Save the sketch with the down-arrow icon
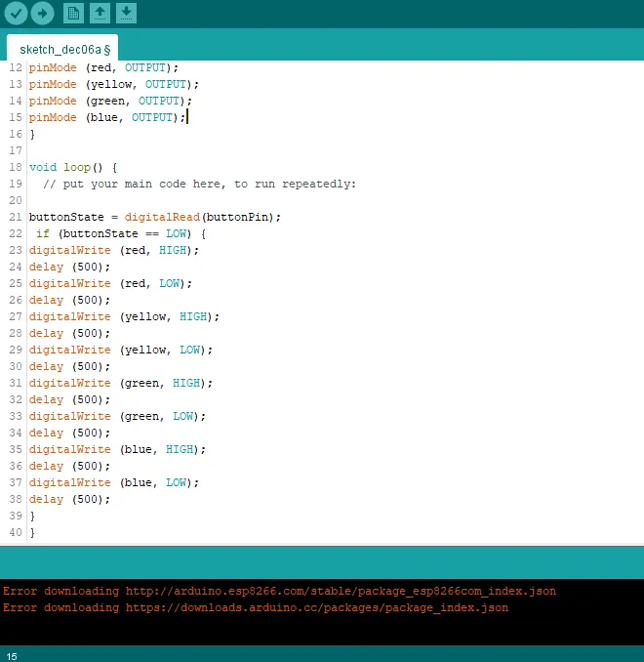The image size is (644, 662). pos(126,14)
